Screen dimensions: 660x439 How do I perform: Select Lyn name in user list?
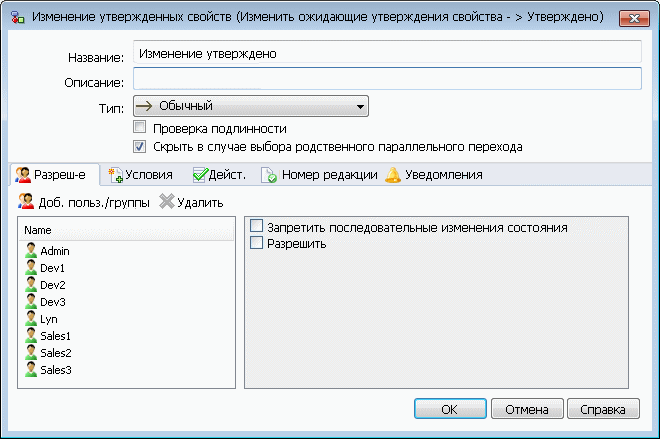coord(48,319)
